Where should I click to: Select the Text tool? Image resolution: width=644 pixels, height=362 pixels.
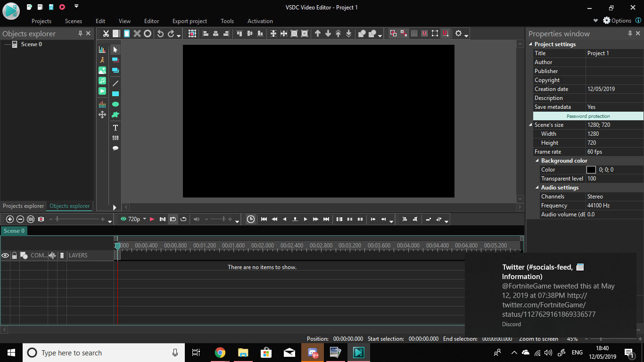(116, 128)
